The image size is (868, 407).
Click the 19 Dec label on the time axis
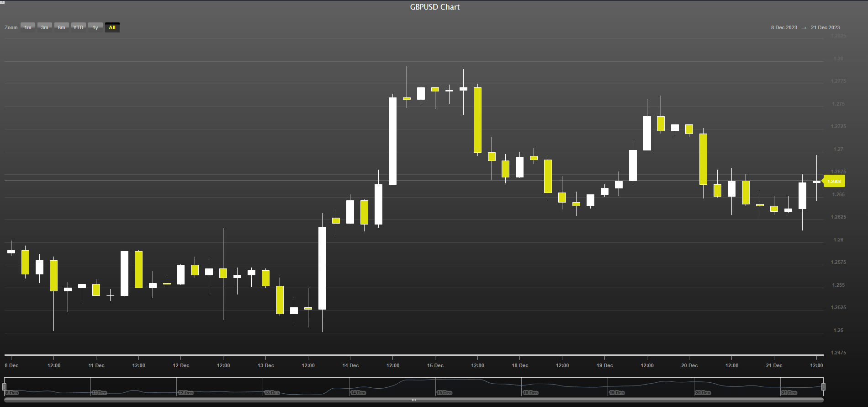605,365
